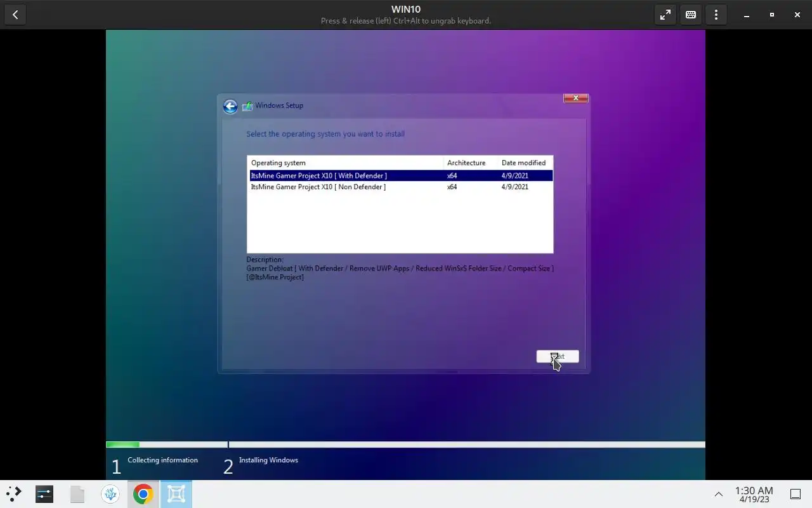Click the 'Select the operating system' heading
This screenshot has width=812, height=508.
coord(325,134)
